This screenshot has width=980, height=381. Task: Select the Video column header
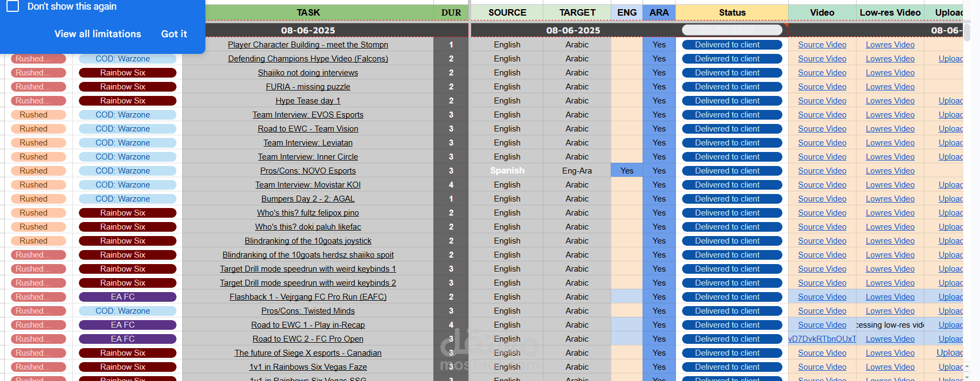pyautogui.click(x=822, y=12)
